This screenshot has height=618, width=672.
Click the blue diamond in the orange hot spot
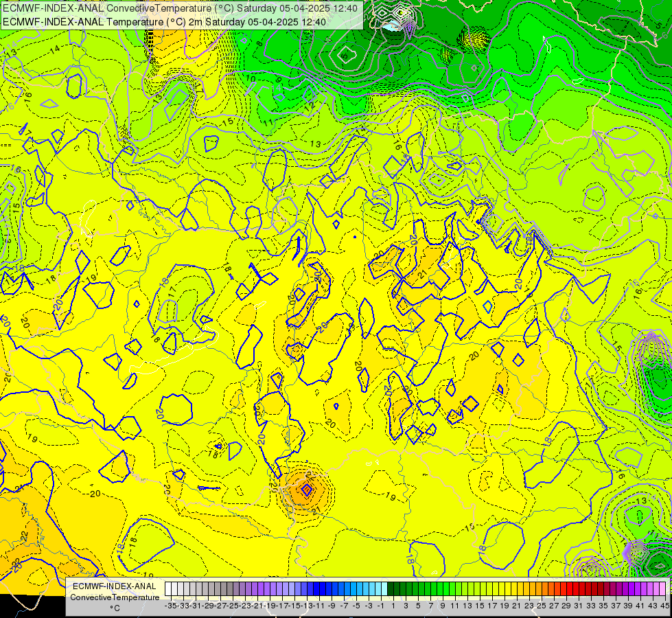point(307,489)
